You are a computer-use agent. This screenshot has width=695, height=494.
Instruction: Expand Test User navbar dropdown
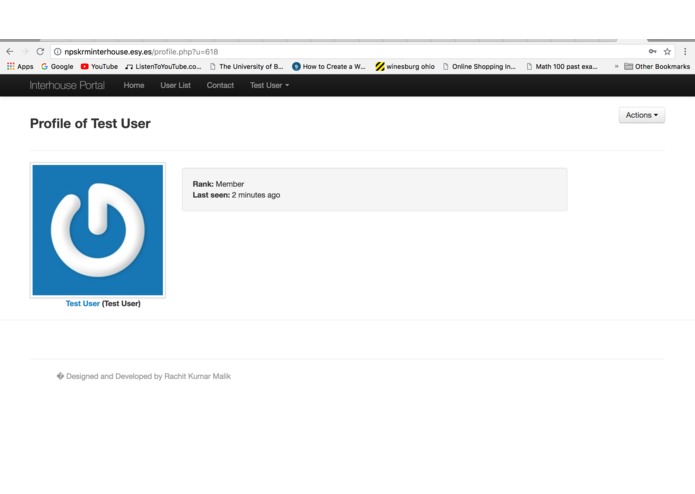[x=269, y=85]
